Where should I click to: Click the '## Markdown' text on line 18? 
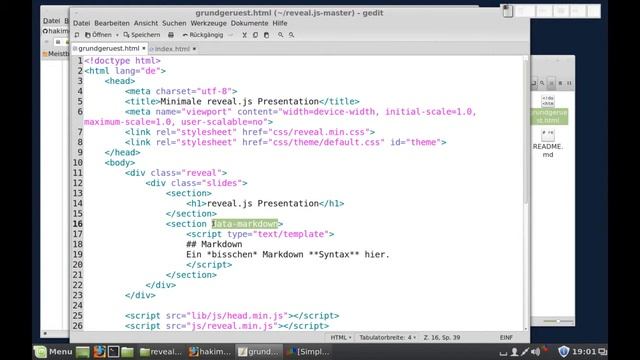(x=214, y=244)
